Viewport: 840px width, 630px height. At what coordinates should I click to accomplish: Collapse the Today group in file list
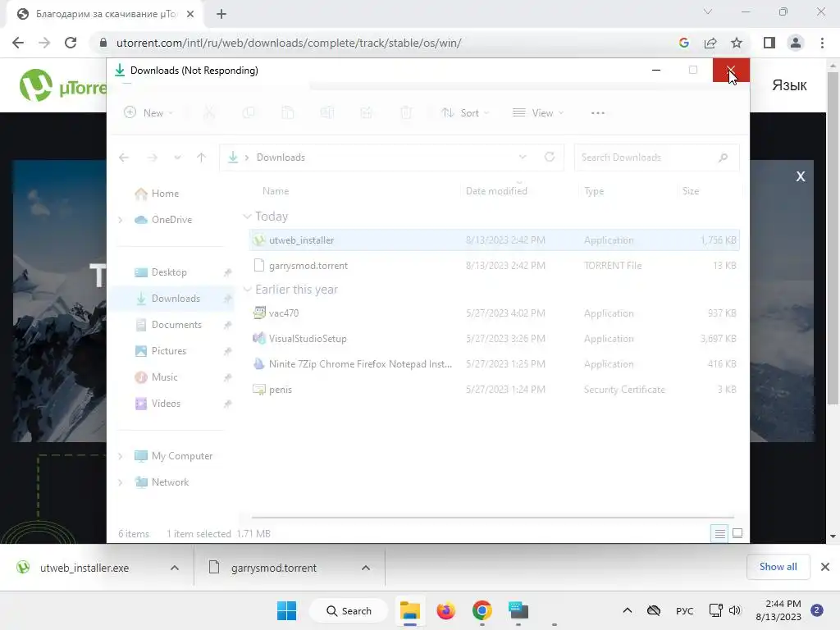pyautogui.click(x=247, y=217)
